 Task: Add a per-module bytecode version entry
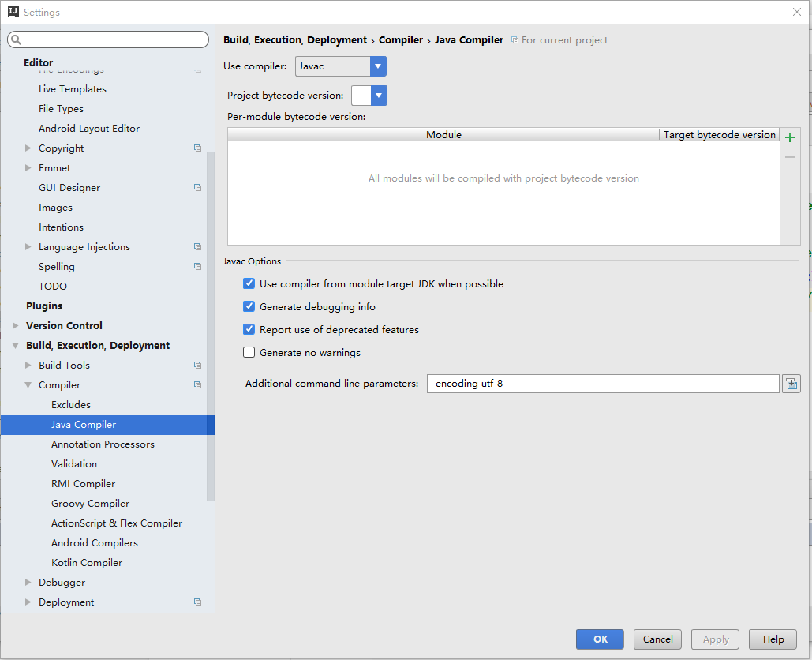(x=789, y=136)
